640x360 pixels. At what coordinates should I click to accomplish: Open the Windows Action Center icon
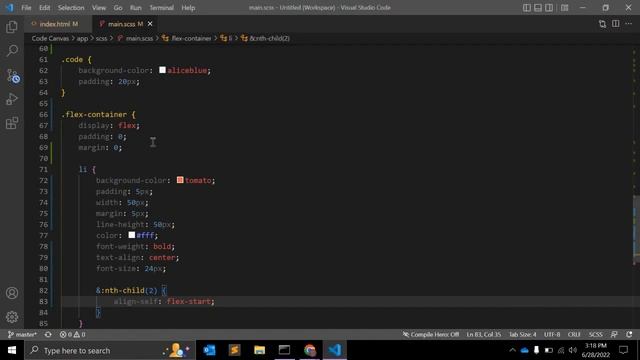[x=623, y=350]
